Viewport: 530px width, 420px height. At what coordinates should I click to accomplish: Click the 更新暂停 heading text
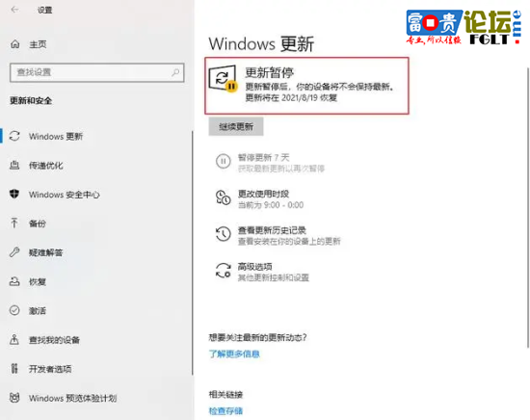coord(270,72)
